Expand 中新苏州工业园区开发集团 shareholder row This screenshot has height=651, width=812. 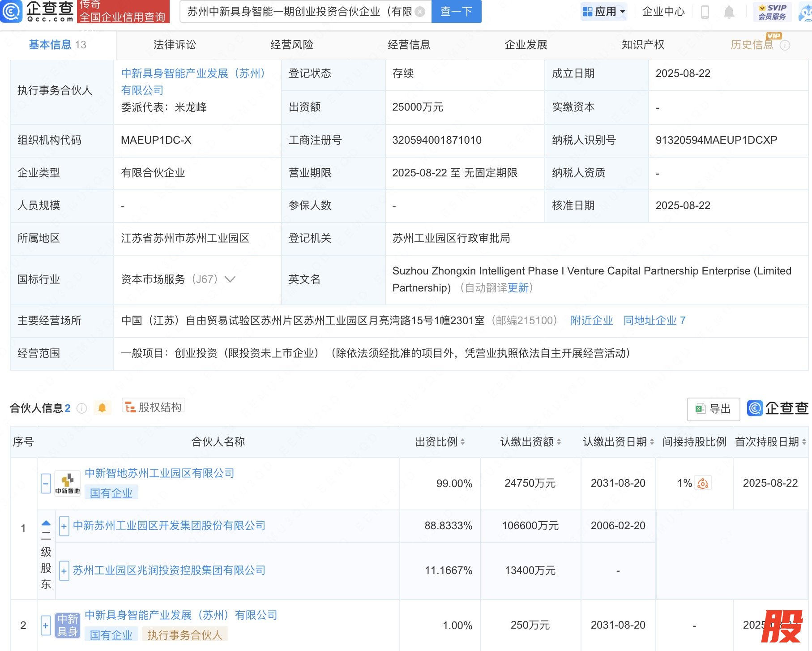pyautogui.click(x=64, y=526)
